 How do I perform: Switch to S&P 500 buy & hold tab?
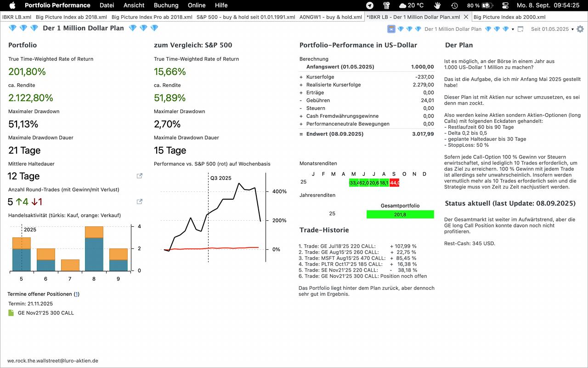point(246,17)
